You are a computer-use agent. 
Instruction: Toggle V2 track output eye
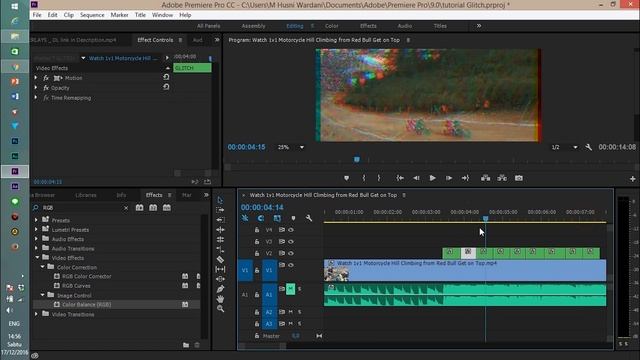coord(291,253)
